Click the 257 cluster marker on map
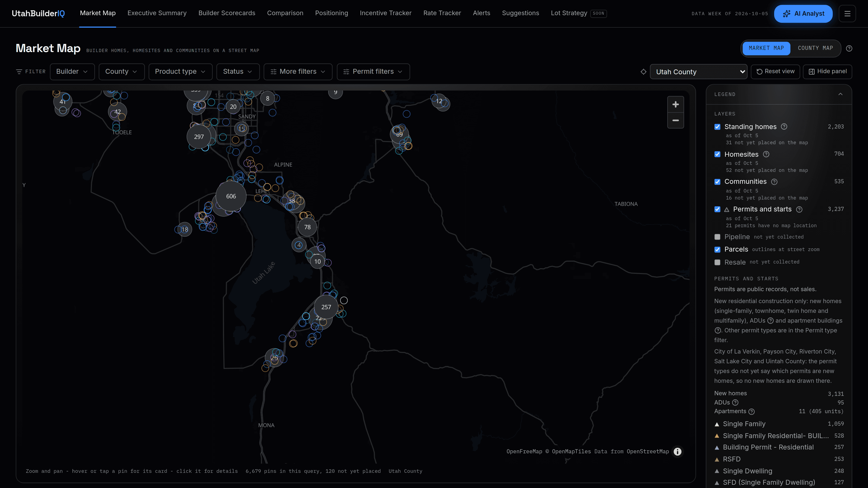Image resolution: width=868 pixels, height=488 pixels. click(x=326, y=307)
